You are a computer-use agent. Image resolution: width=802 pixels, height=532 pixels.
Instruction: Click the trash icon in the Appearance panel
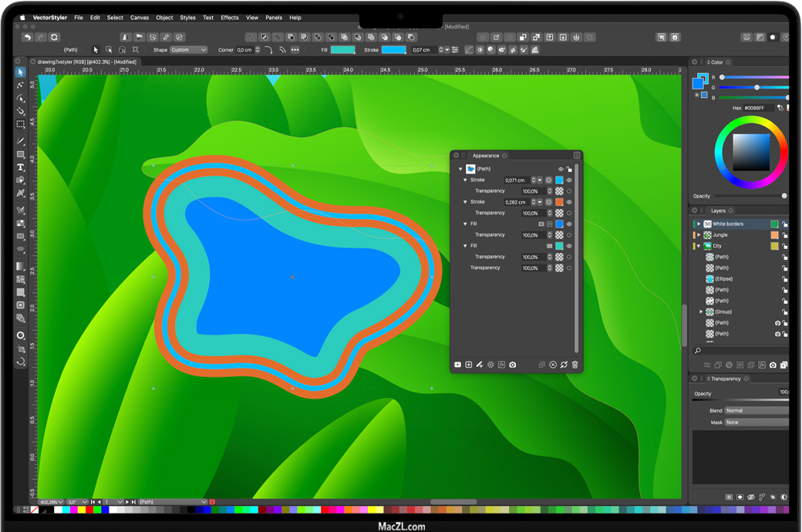click(x=575, y=365)
